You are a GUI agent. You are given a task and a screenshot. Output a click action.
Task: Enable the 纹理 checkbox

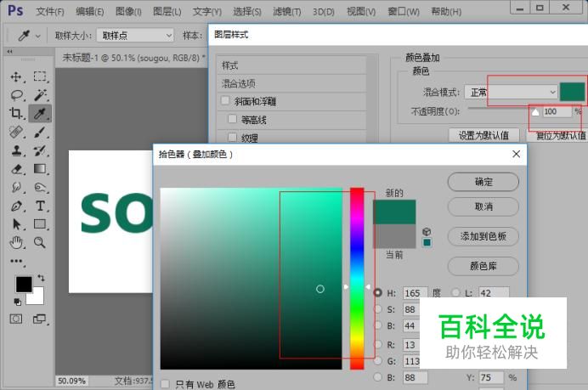tap(232, 137)
